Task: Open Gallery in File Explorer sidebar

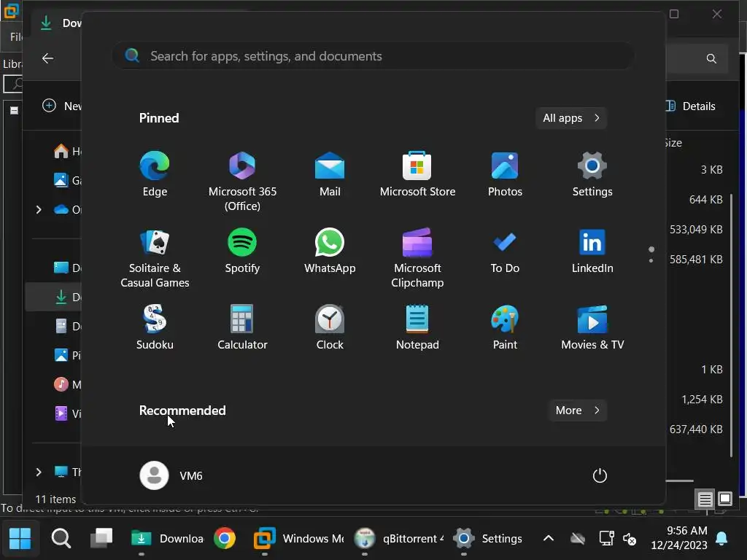Action: (x=66, y=181)
